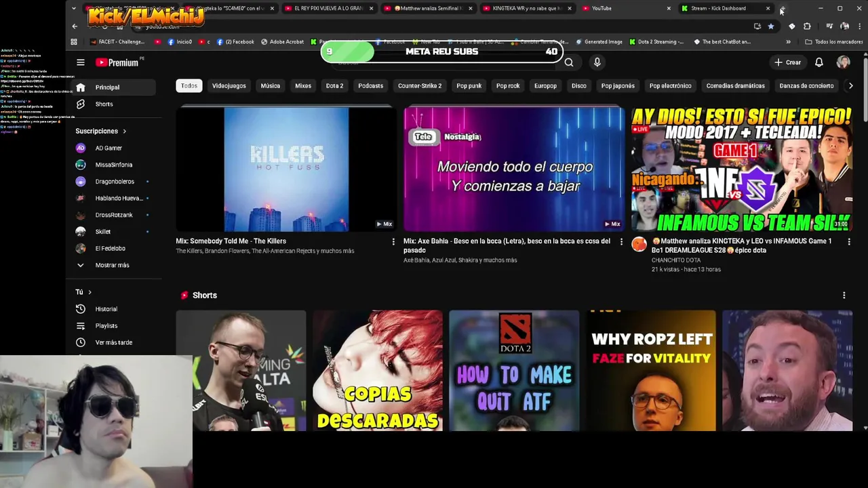
Task: Open the Skillet channel
Action: (113, 232)
